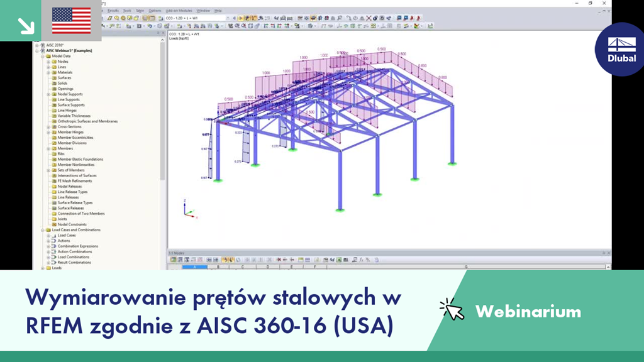Open the Tools menu
The width and height of the screenshot is (644, 362).
127,11
